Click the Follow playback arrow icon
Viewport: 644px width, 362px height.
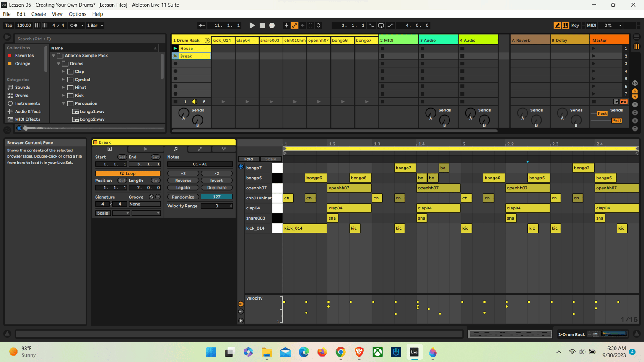[x=202, y=26]
